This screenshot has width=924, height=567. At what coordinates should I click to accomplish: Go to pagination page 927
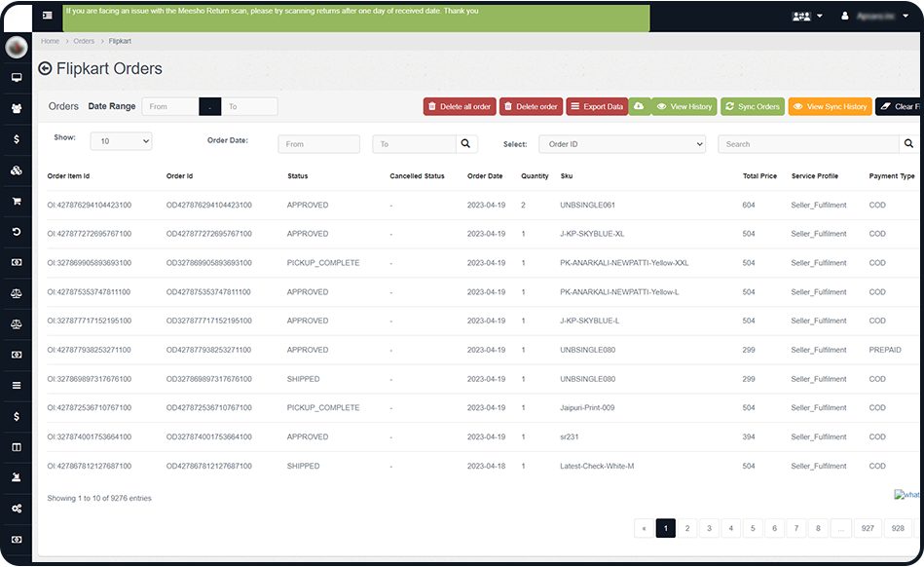pos(868,528)
